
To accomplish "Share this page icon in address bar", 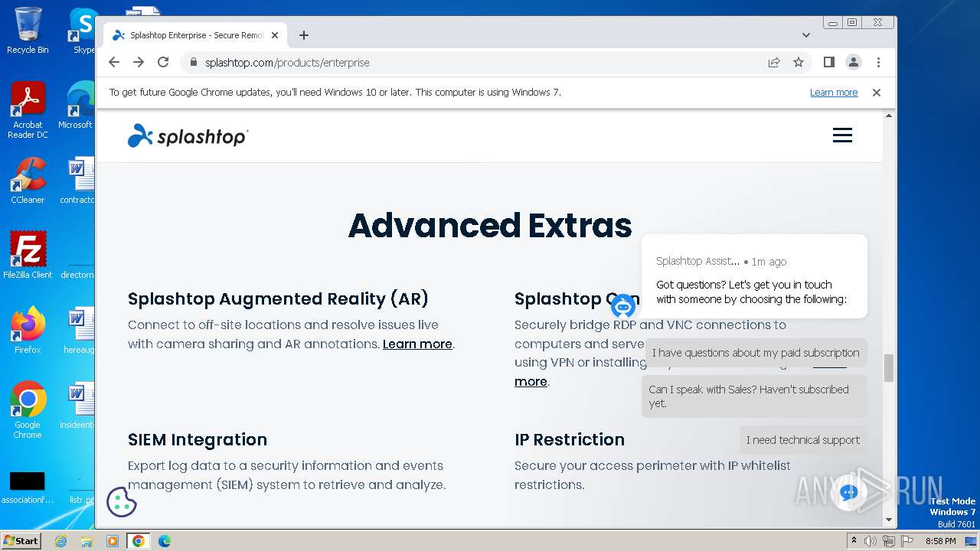I will (x=774, y=62).
